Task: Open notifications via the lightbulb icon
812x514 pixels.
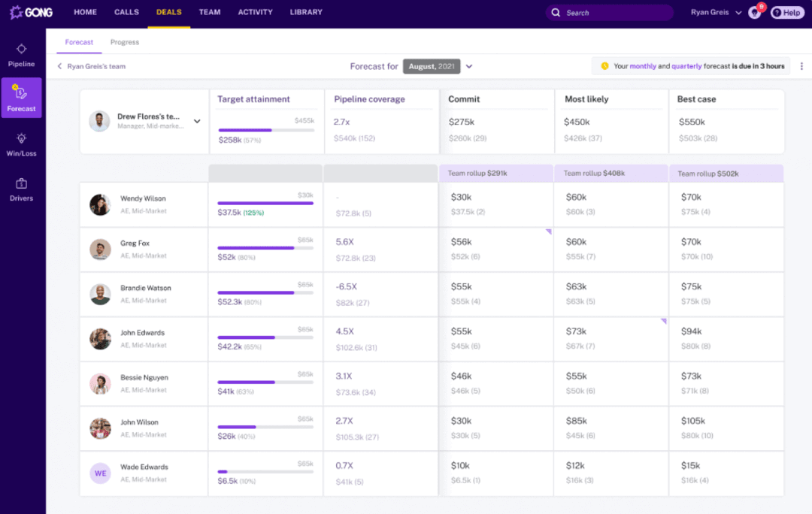Action: tap(753, 12)
